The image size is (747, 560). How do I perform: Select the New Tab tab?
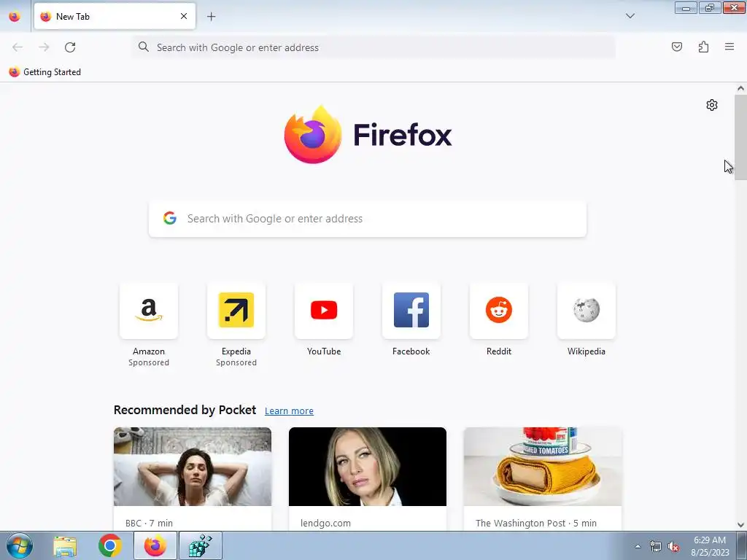115,16
